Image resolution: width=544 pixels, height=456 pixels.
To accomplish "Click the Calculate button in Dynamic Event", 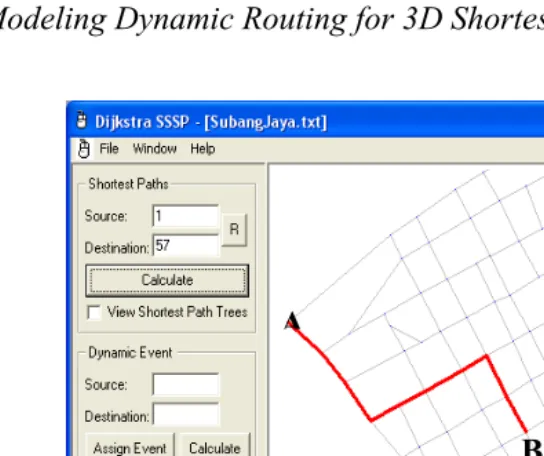I will 215,446.
